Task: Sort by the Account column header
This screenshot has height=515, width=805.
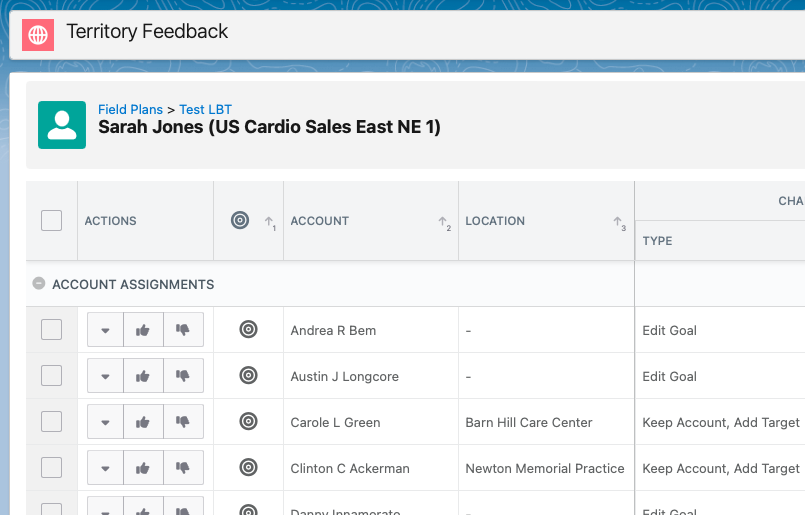Action: [320, 221]
